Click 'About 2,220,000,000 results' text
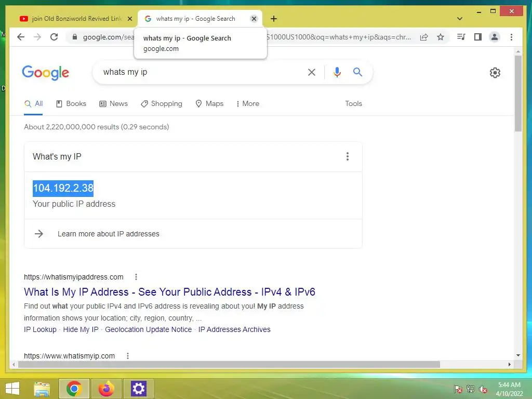Screen dimensions: 532x399 point(96,127)
